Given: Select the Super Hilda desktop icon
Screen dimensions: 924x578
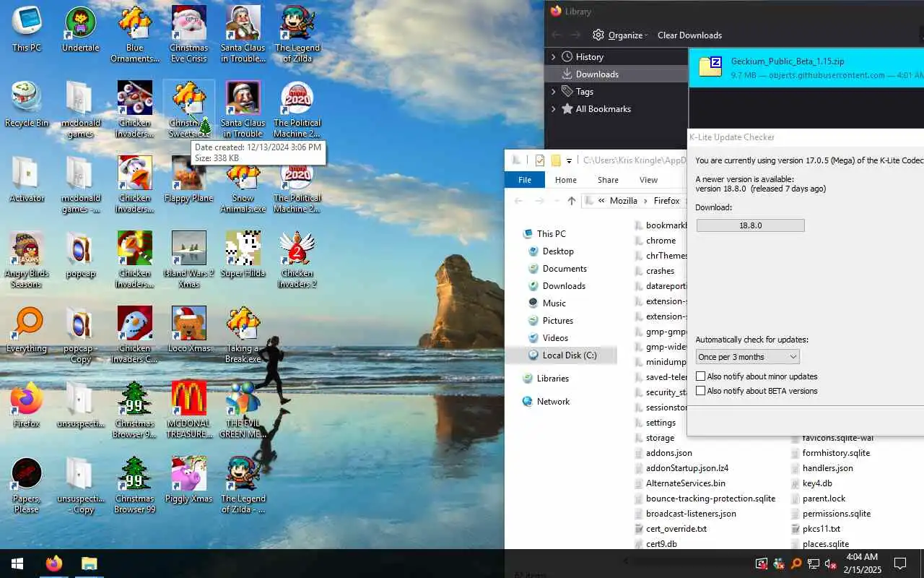Looking at the screenshot, I should [243, 255].
